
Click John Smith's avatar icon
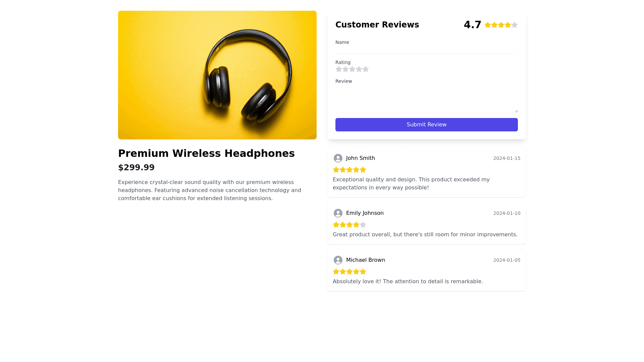coord(338,158)
